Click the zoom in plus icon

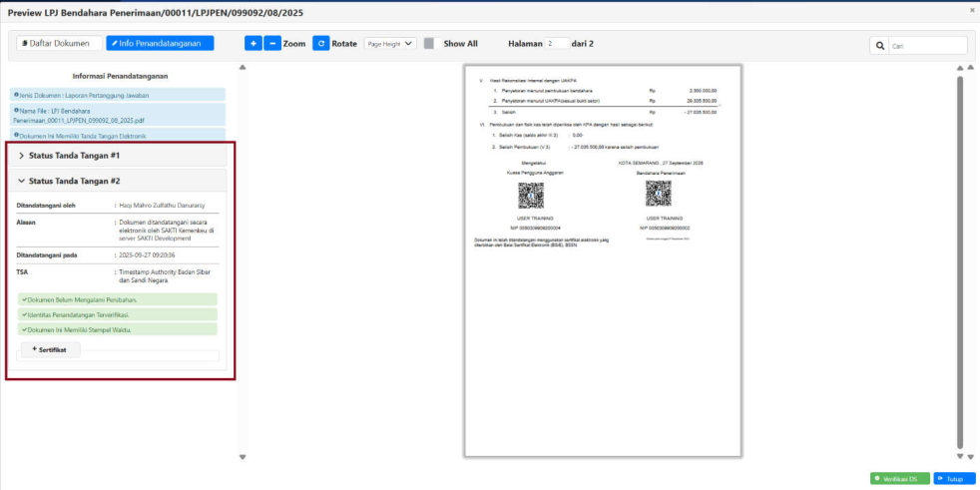pos(253,44)
